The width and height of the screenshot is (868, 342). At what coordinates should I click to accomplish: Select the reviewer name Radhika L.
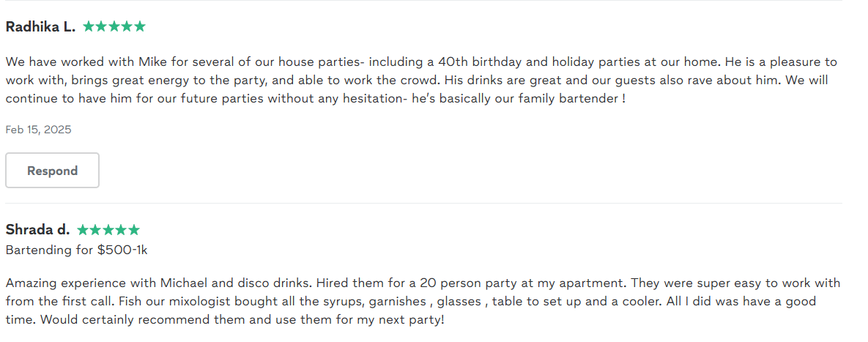[40, 27]
